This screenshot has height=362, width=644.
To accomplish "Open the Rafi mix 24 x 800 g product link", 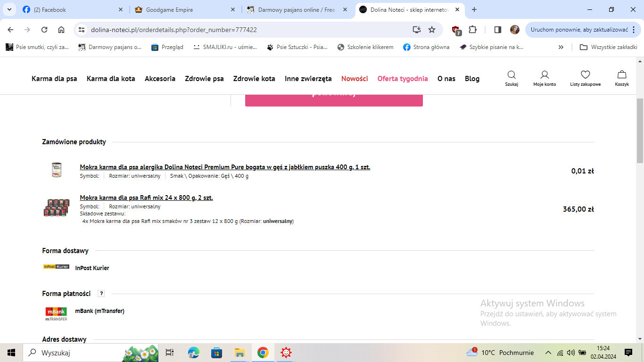I will pos(146,197).
